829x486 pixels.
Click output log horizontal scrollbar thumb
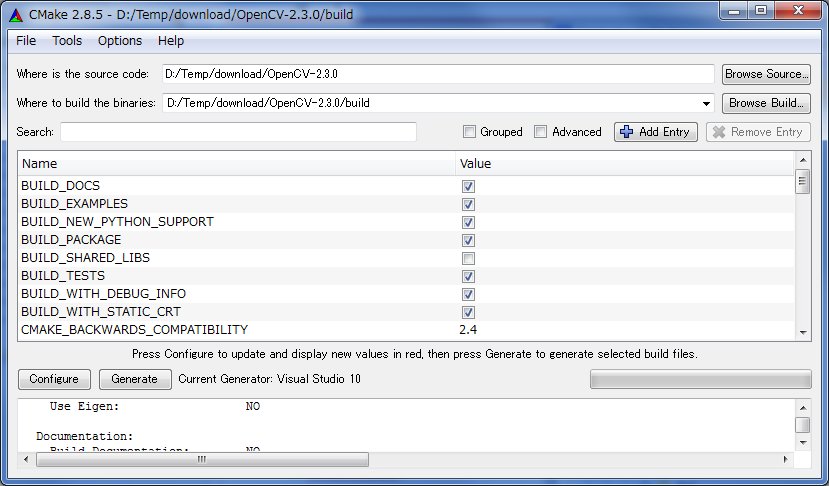202,460
